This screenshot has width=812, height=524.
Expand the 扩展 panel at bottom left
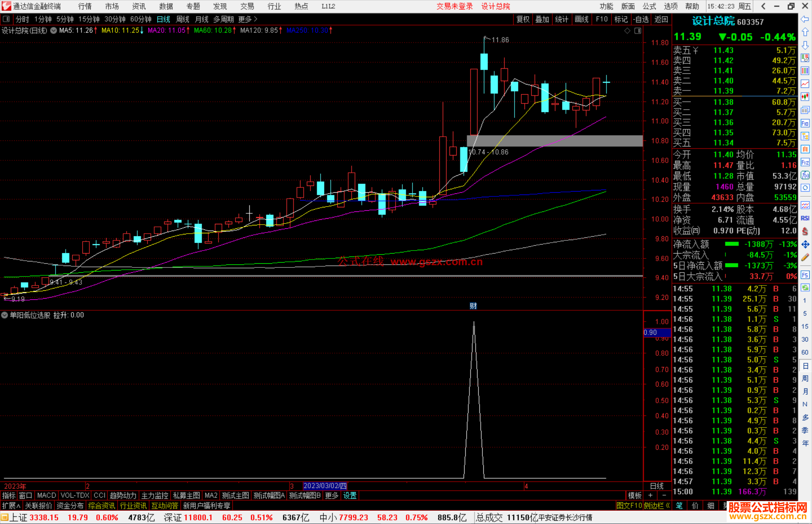tap(11, 506)
